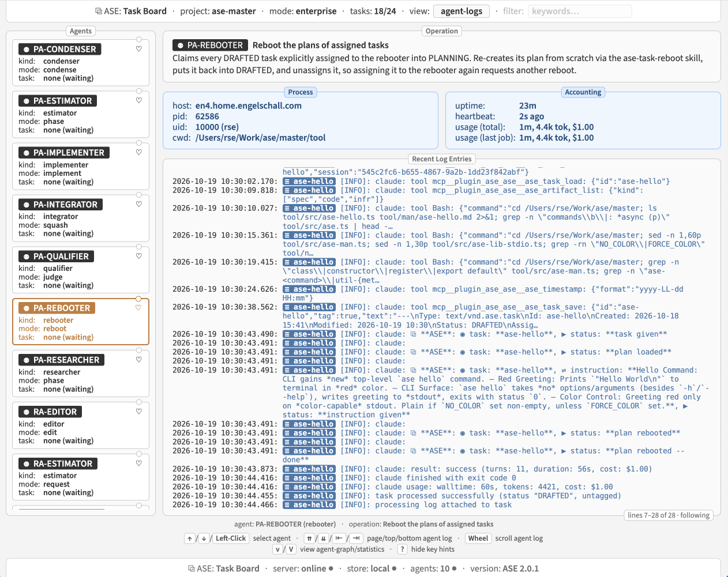
Task: Select the PA-QUALIFIER agent badge
Action: point(57,257)
